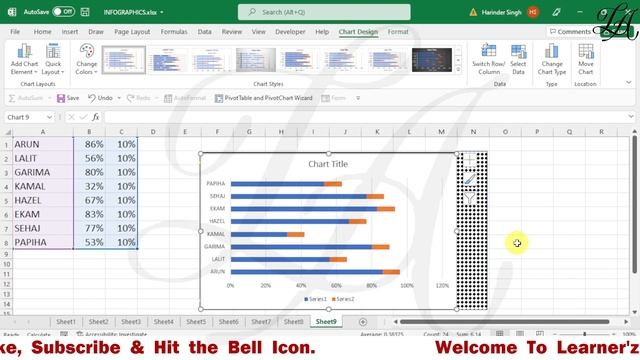Switch to Sheet1 tab
The image size is (640, 360).
(x=66, y=322)
